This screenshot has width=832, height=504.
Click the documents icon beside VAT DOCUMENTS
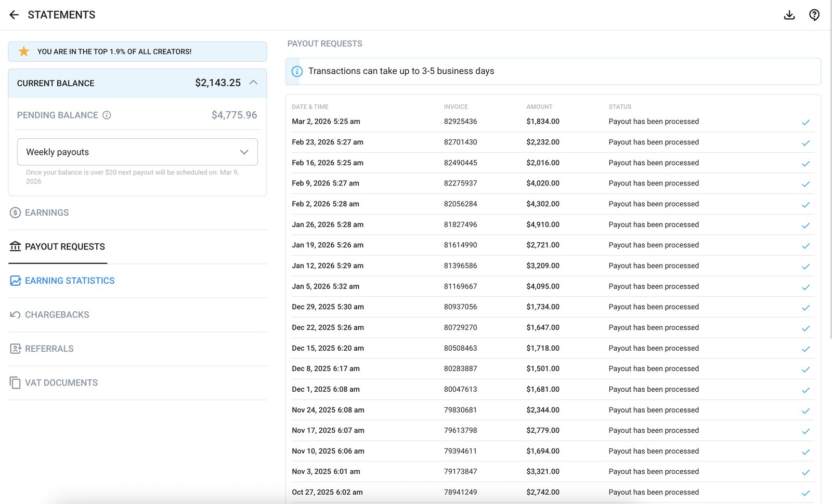pyautogui.click(x=15, y=383)
